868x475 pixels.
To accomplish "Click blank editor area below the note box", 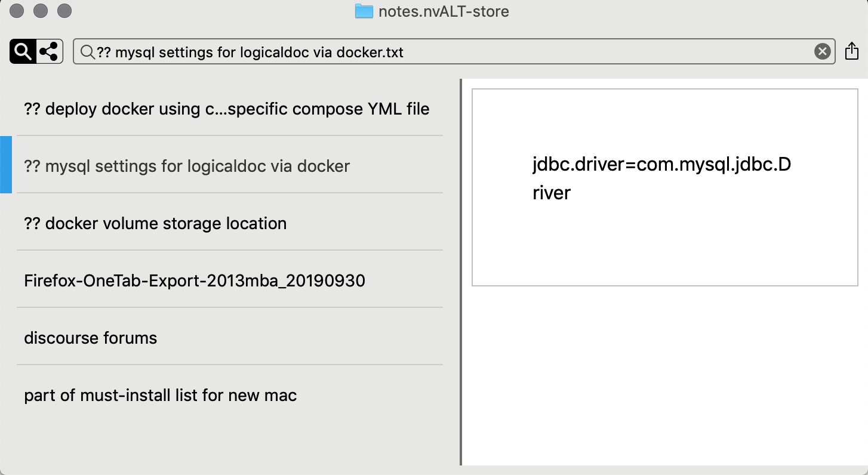I will [664, 376].
